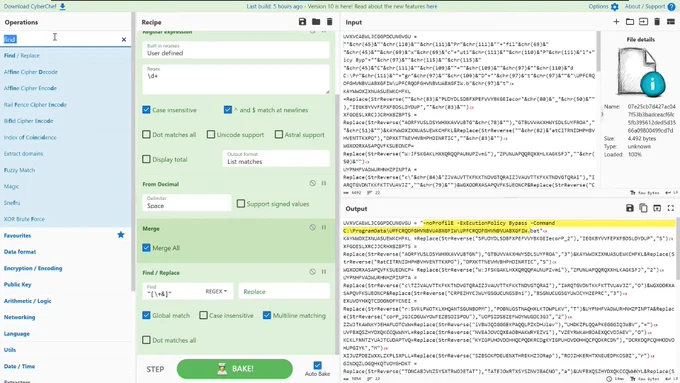680x383 pixels.
Task: Click the Last build version banner link
Action: pyautogui.click(x=342, y=7)
